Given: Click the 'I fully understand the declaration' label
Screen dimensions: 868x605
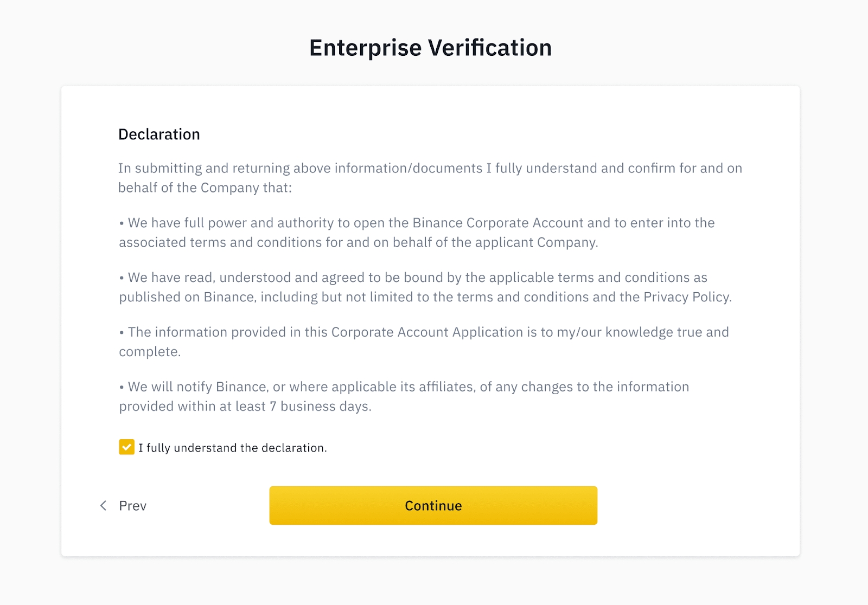Looking at the screenshot, I should [233, 448].
